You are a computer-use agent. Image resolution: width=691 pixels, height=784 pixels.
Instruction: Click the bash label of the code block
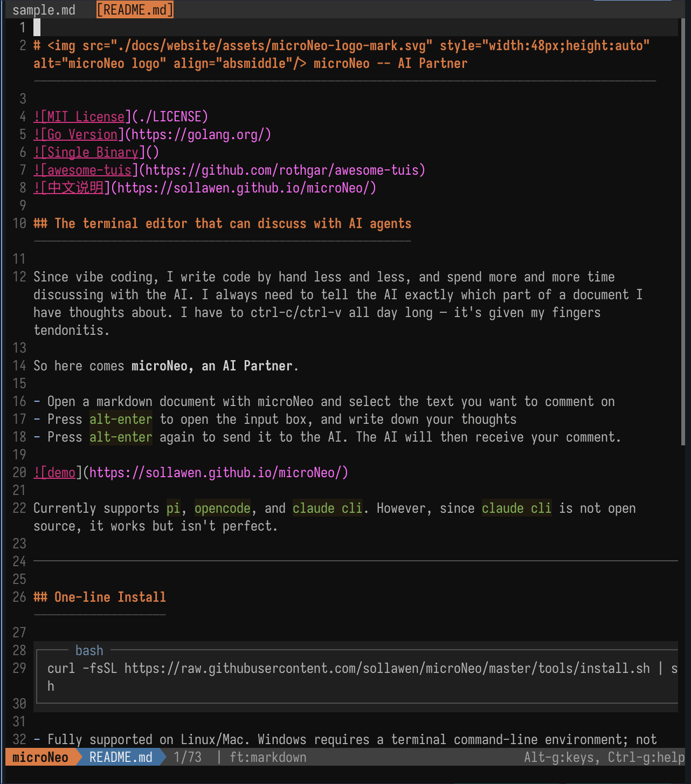tap(89, 650)
